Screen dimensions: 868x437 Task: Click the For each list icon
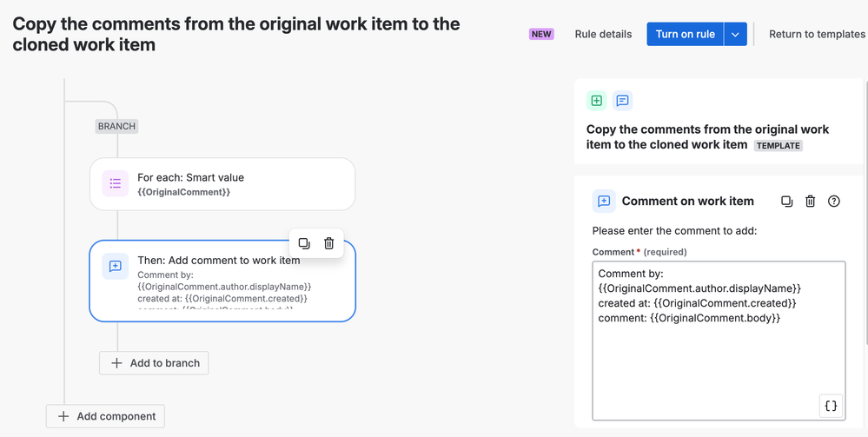[116, 183]
